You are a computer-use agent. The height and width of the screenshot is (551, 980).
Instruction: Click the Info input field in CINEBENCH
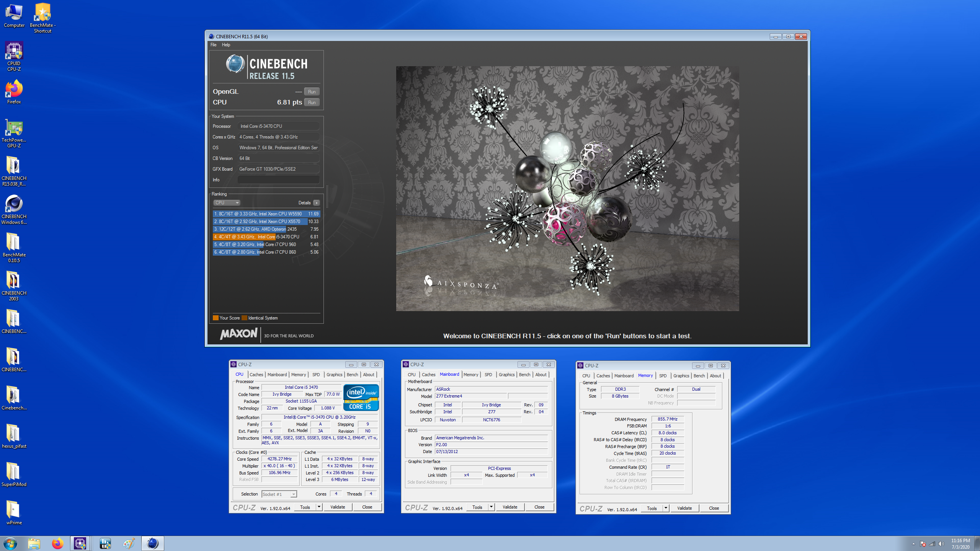[x=279, y=179]
